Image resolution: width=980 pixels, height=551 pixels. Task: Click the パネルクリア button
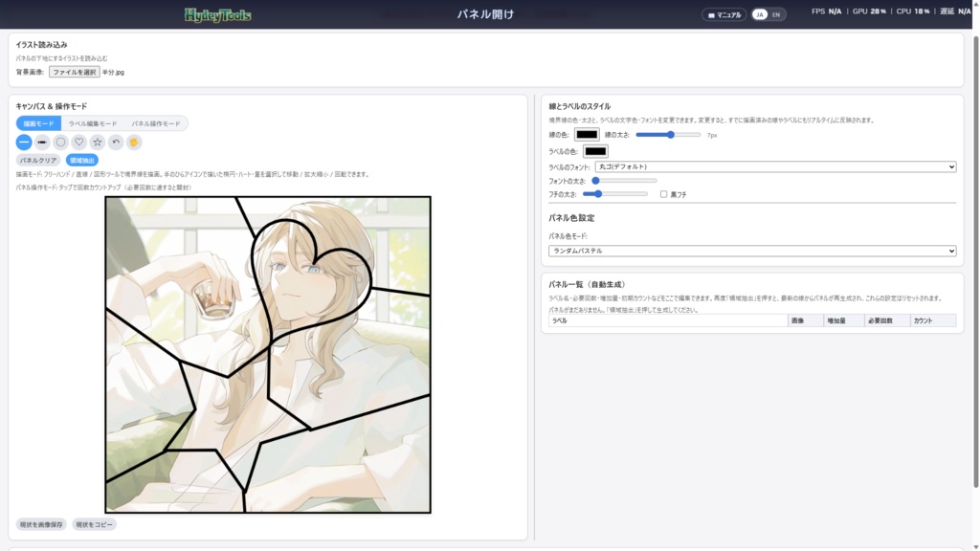coord(38,161)
